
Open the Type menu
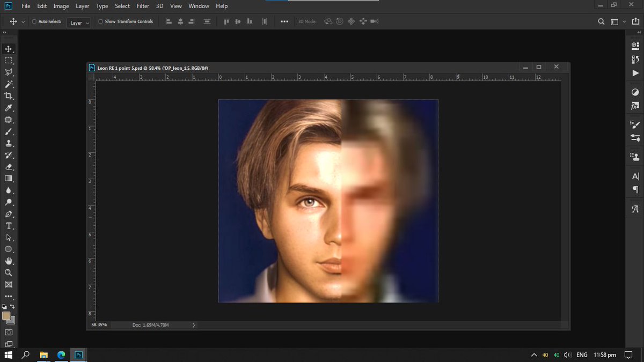102,6
